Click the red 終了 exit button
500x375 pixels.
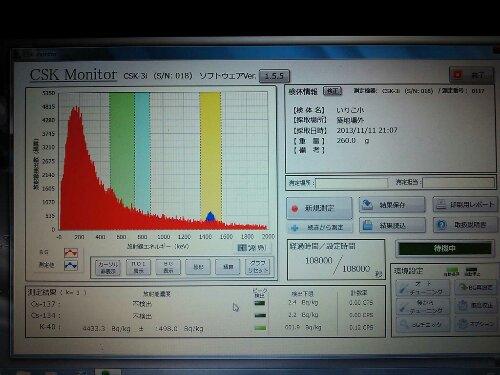pyautogui.click(x=471, y=75)
